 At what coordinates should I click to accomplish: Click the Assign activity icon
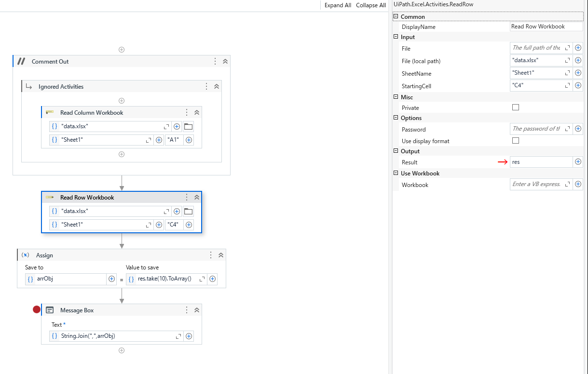pos(25,255)
